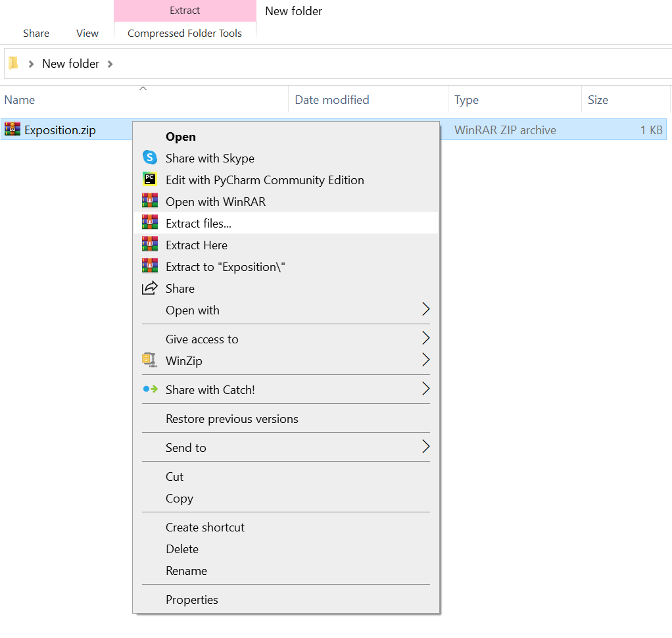Click the PyCharm icon in context menu
Image resolution: width=672 pixels, height=638 pixels.
[x=149, y=179]
